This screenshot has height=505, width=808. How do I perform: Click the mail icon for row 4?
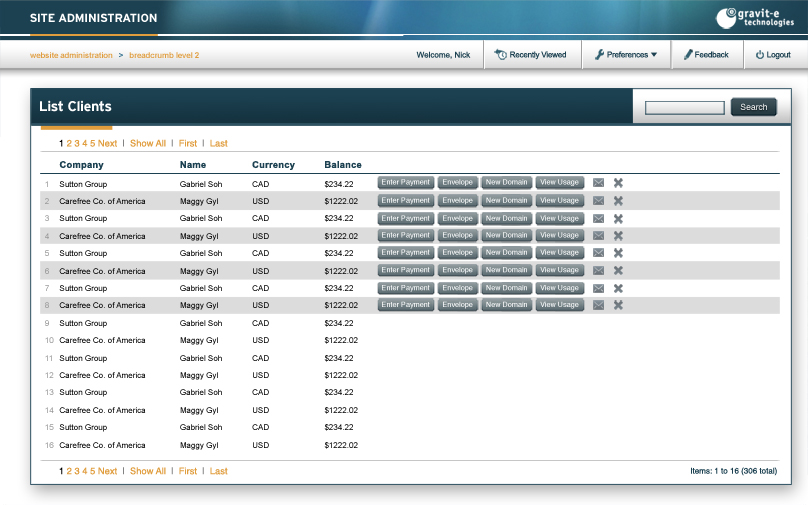point(598,235)
